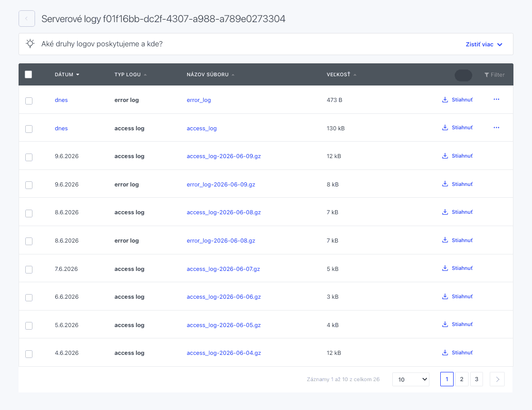Open access_log-2026-06-09.gz link
Viewport: 532px width, 410px height.
[224, 156]
